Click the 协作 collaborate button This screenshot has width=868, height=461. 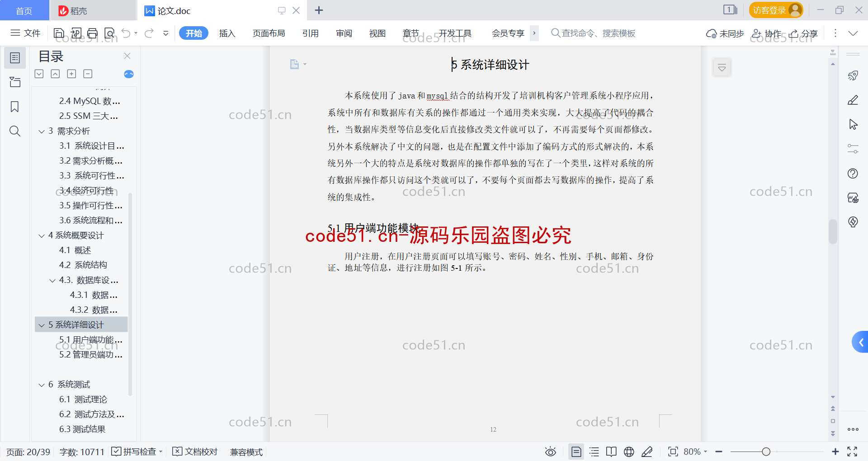pos(767,33)
